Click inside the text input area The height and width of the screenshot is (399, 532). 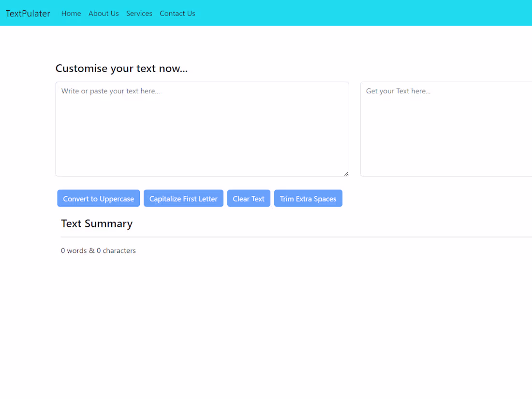coord(202,128)
